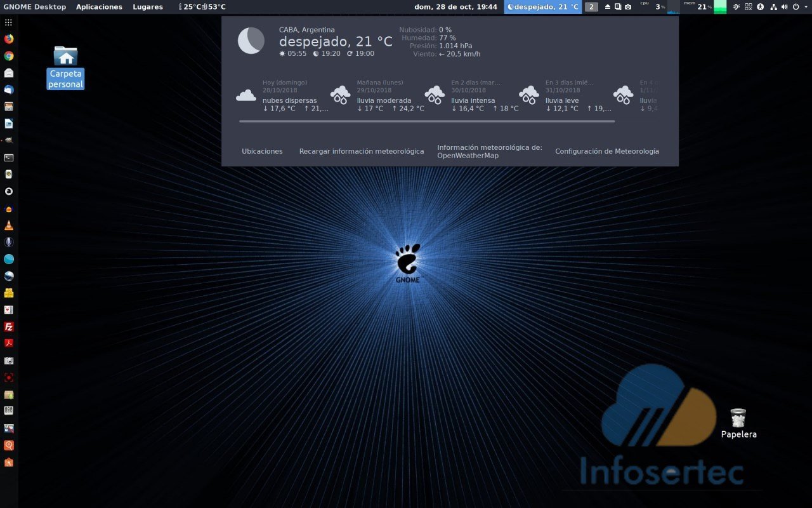Open the accessibility menu icon
This screenshot has height=508, width=812.
(761, 7)
